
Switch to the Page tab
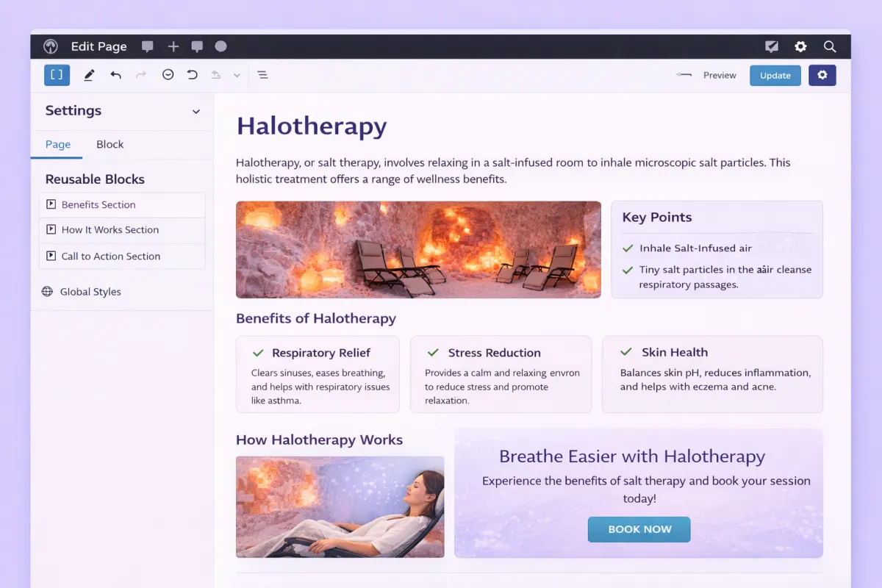[x=58, y=144]
